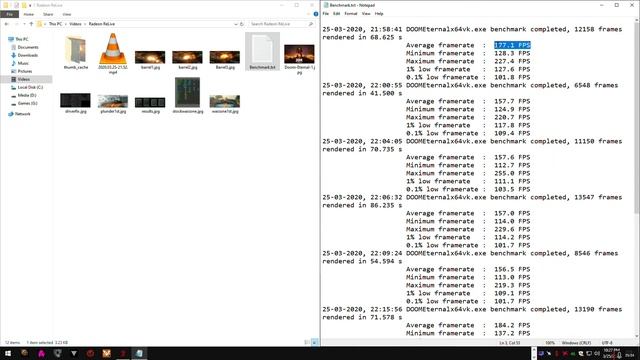Click Explorer forward navigation arrow
Image resolution: width=640 pixels, height=360 pixels.
16,24
